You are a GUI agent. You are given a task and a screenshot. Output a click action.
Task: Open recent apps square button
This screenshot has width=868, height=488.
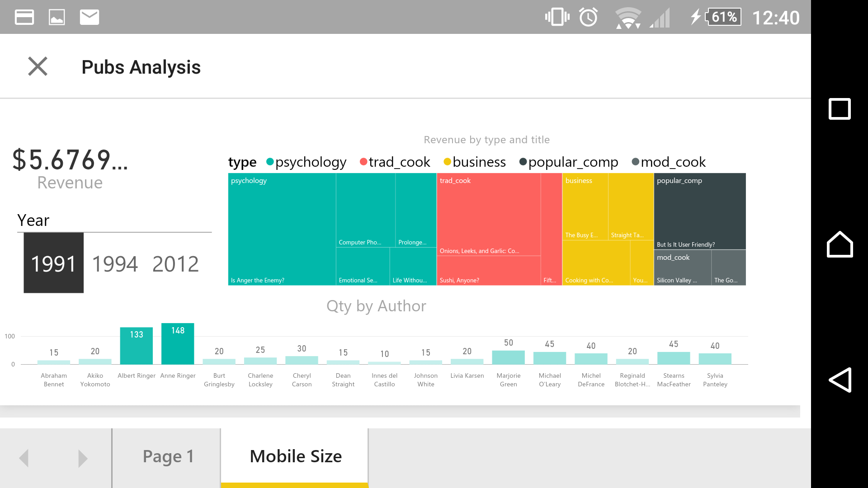coord(840,109)
